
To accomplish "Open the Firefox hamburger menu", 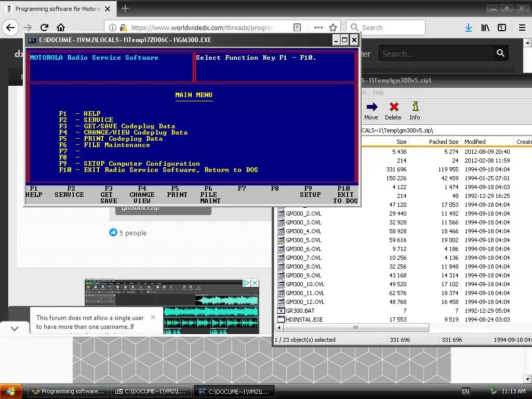I will 522,28.
